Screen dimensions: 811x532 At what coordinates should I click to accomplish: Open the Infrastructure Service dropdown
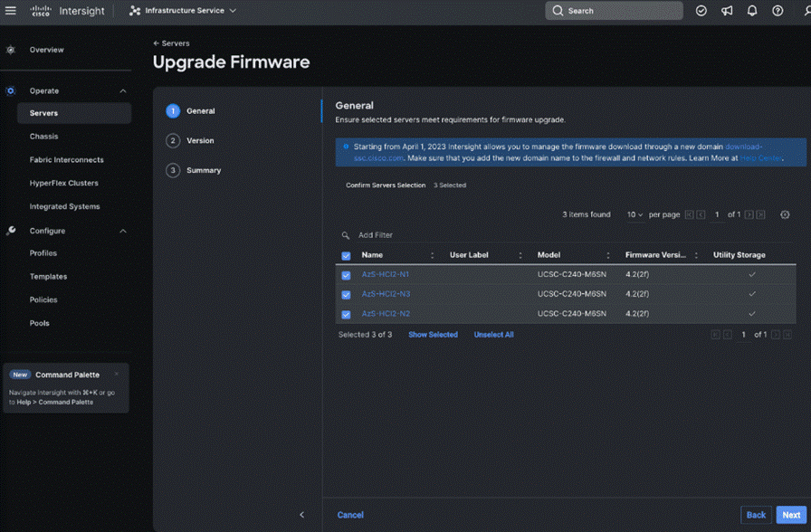click(181, 11)
